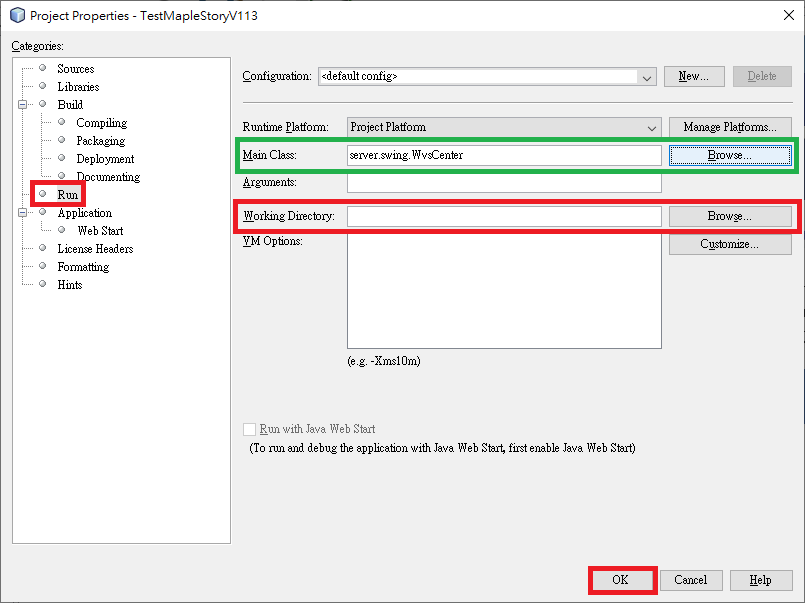This screenshot has width=805, height=603.
Task: Close the Project Properties dialog
Action: tap(789, 15)
